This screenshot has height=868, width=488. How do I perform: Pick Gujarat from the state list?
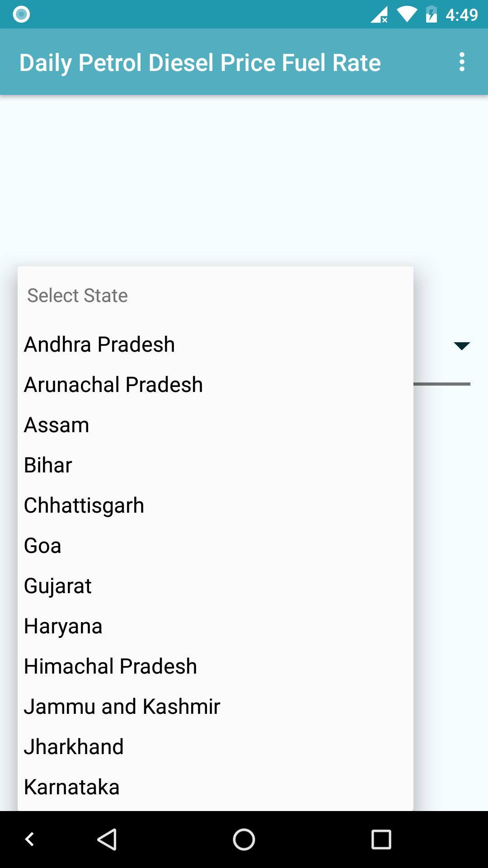pyautogui.click(x=58, y=586)
